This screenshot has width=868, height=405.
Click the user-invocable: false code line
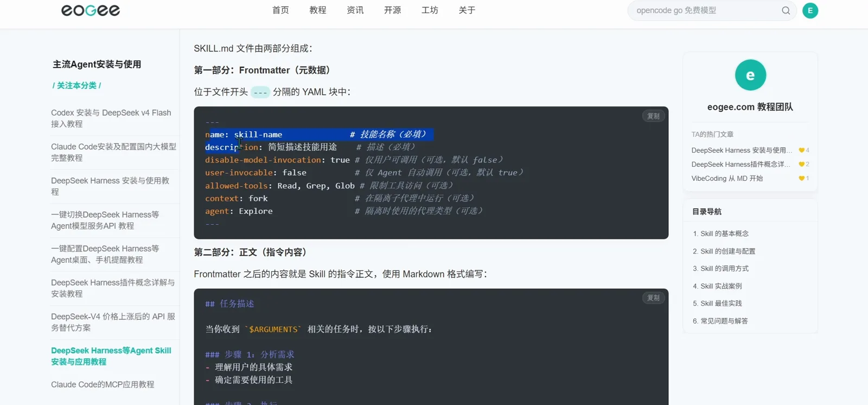pyautogui.click(x=365, y=173)
